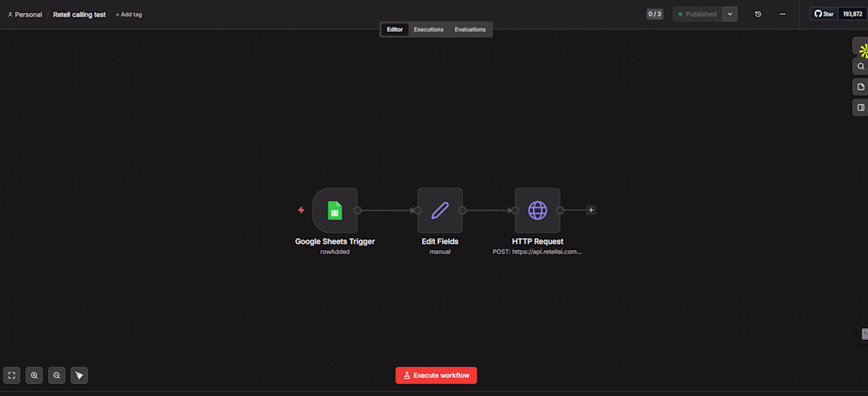The height and width of the screenshot is (396, 868).
Task: Click the POST api.retellai.com URL text
Action: coord(537,252)
